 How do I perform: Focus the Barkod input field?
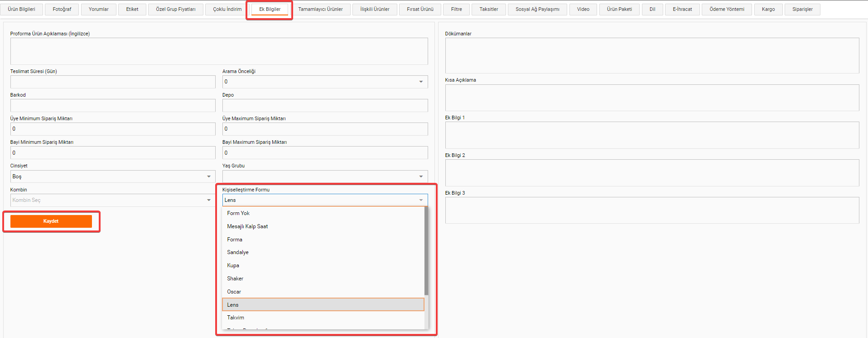(x=113, y=105)
